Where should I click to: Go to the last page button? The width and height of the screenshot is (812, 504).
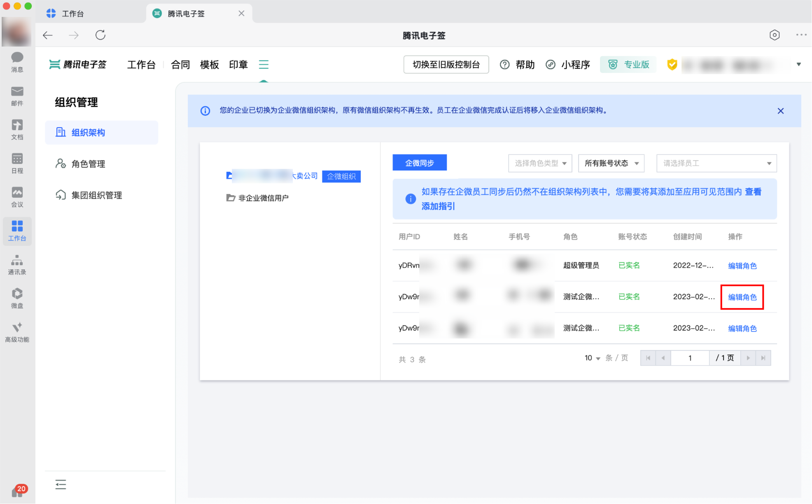[763, 358]
